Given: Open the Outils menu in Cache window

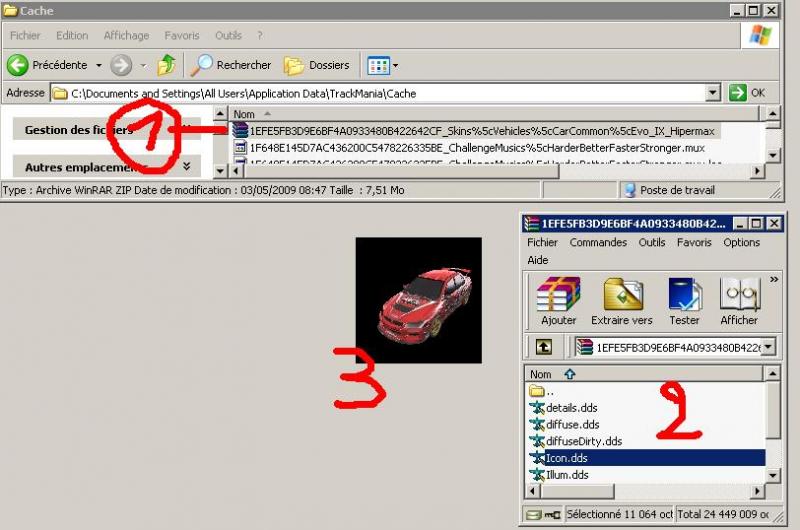Looking at the screenshot, I should tap(228, 35).
